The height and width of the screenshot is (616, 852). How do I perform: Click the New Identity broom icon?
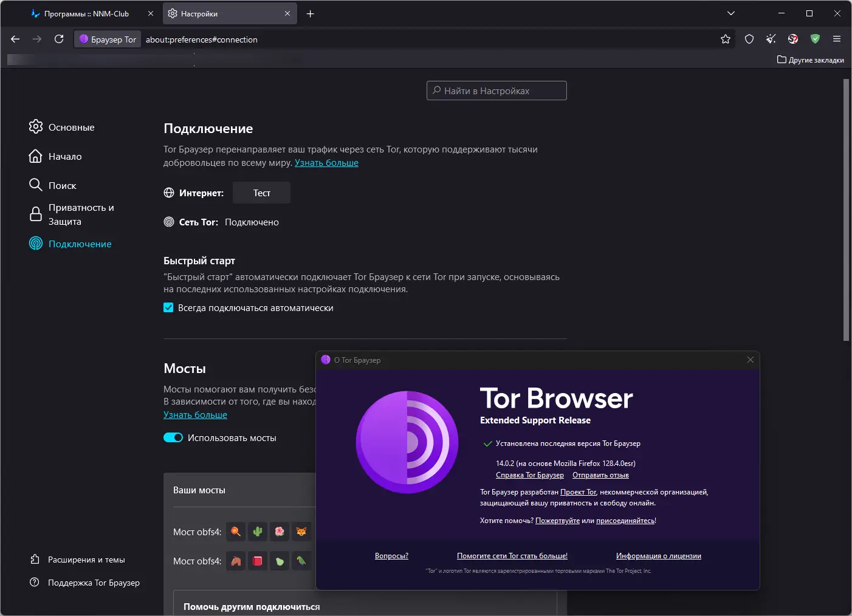tap(771, 39)
